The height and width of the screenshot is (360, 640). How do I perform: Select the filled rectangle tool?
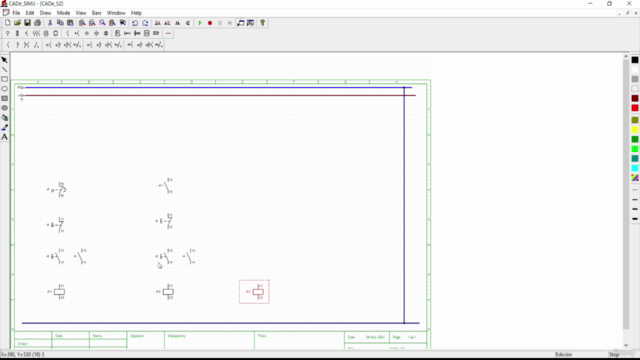point(4,98)
